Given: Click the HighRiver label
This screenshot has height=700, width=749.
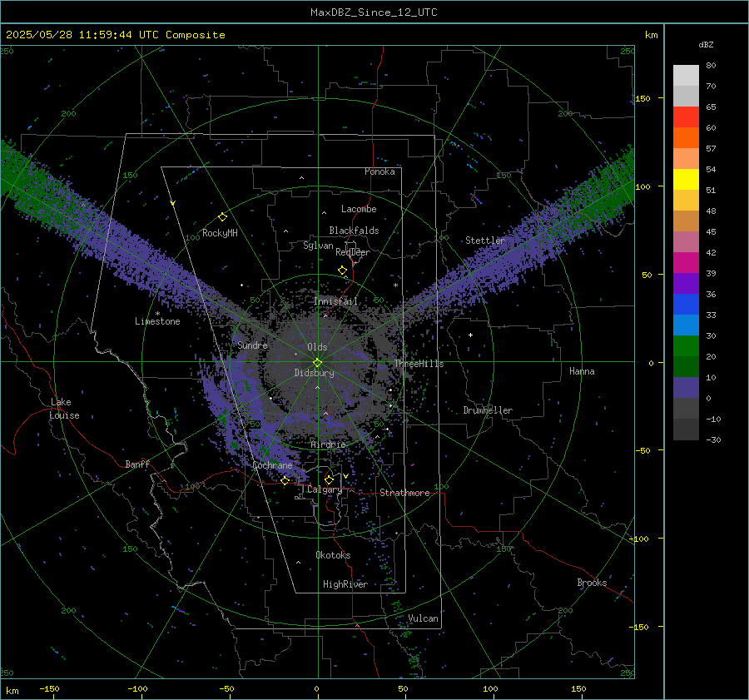Looking at the screenshot, I should tap(345, 584).
